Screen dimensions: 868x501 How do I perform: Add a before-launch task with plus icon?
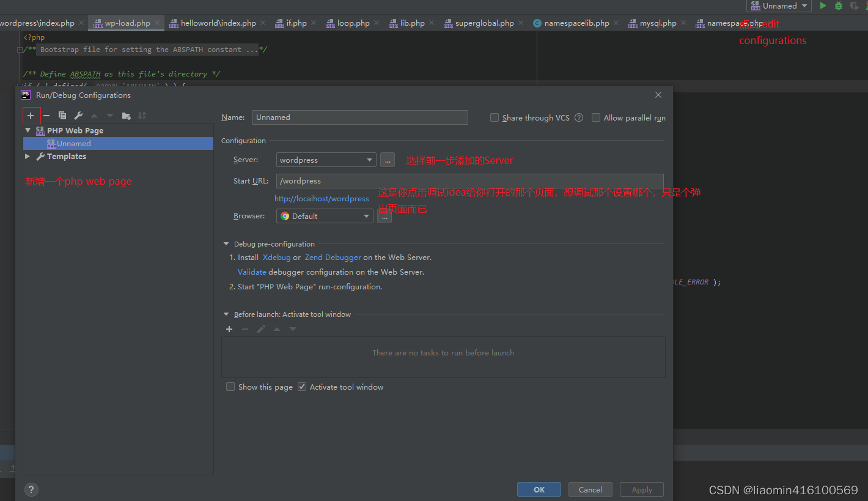pos(229,329)
